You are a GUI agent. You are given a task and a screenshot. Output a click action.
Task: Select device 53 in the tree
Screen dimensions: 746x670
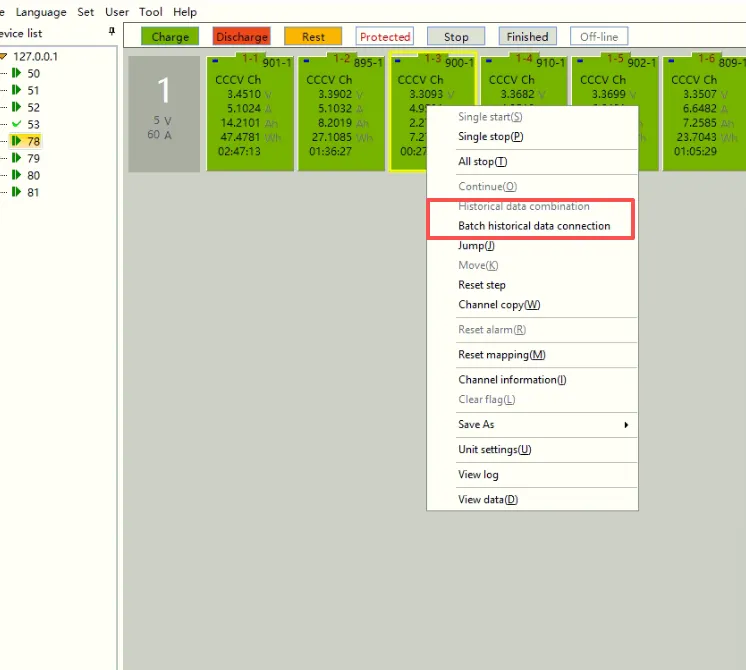coord(33,125)
